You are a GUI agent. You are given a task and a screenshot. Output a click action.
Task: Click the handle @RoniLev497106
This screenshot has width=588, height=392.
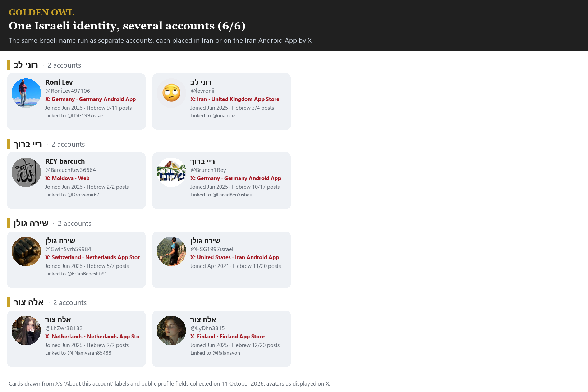[x=68, y=91]
